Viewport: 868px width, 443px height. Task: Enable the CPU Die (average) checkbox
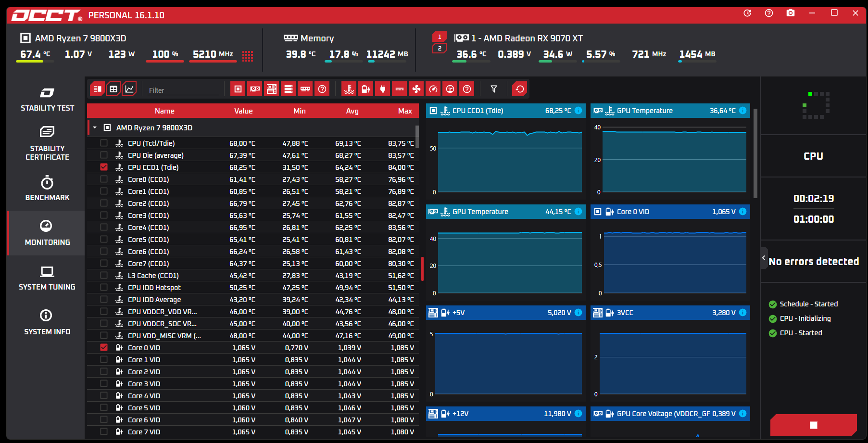pos(104,155)
